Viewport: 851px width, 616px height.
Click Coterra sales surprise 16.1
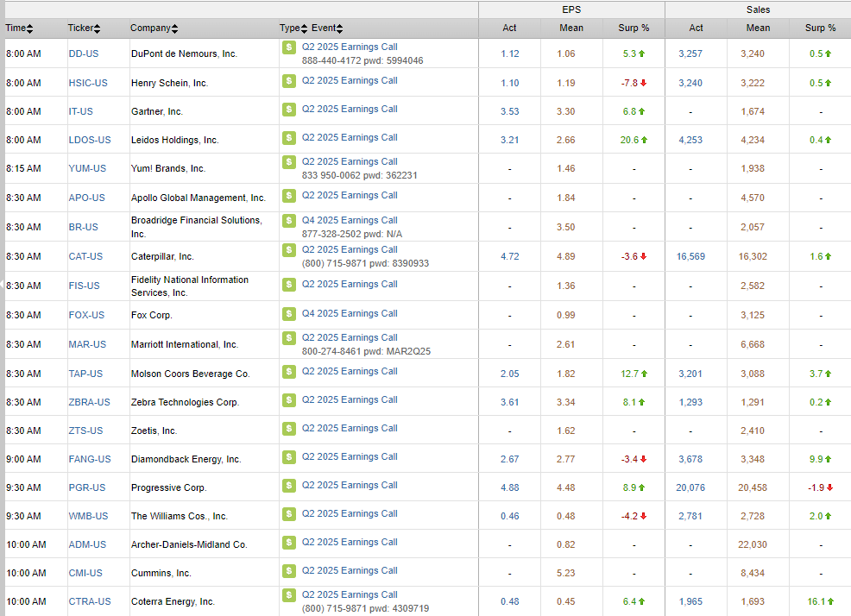820,601
